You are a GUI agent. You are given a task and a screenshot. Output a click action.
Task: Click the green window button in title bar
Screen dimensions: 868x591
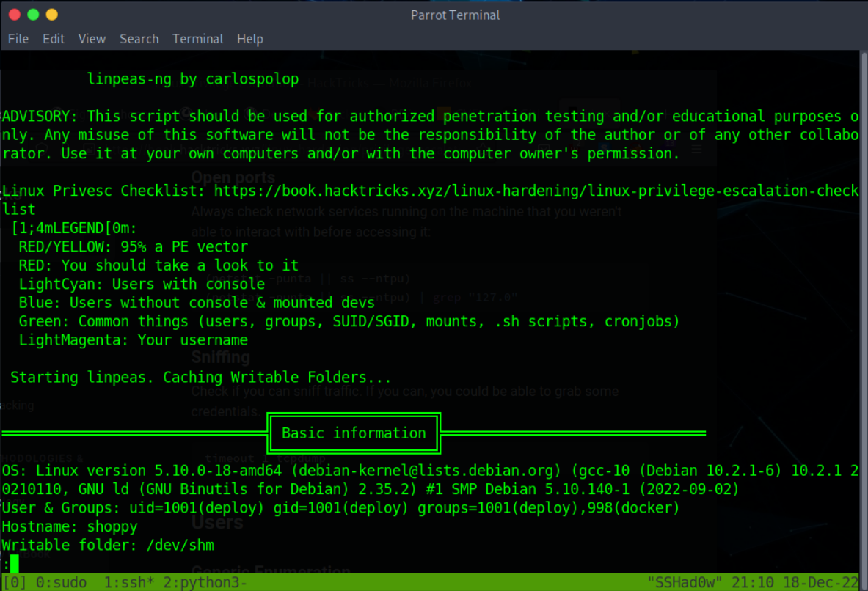coord(33,15)
